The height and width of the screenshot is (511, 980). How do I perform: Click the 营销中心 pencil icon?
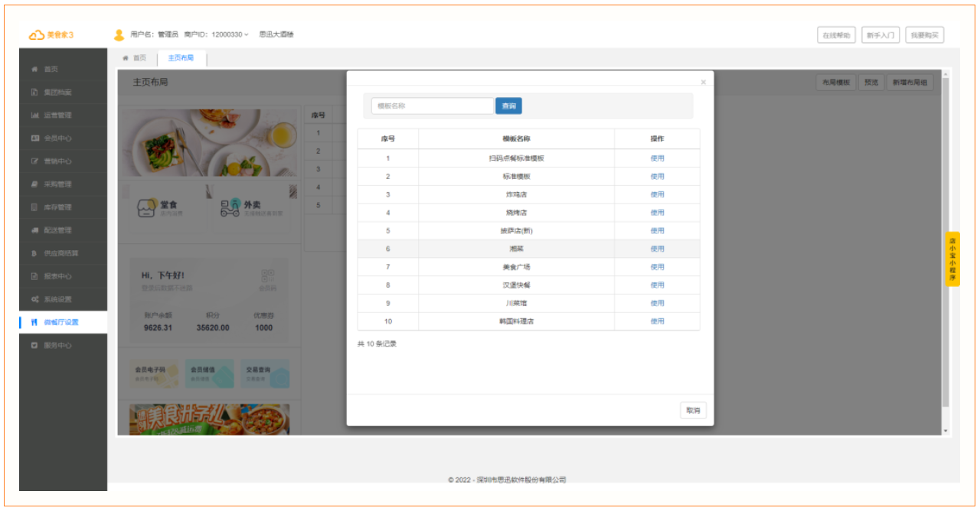(33, 161)
